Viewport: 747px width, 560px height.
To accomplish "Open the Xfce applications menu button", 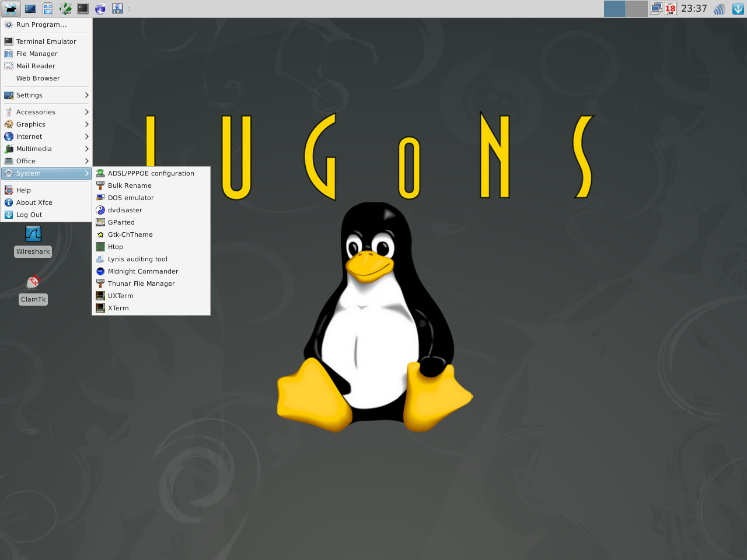I will click(x=11, y=9).
